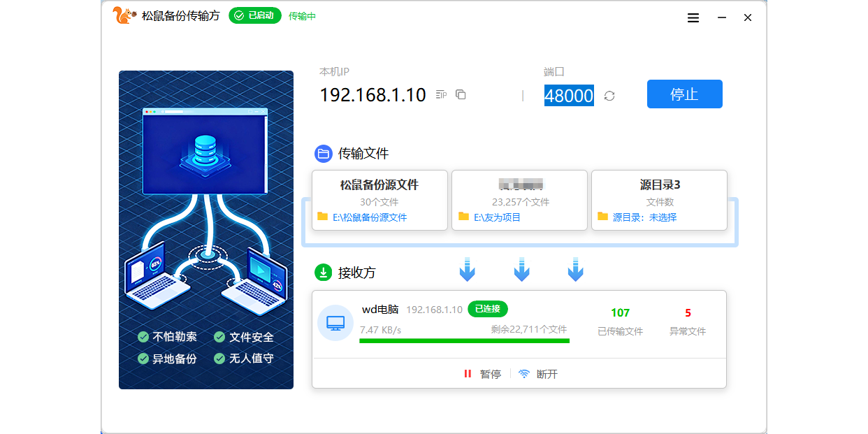Click the squirrel app logo
The height and width of the screenshot is (434, 868).
(x=123, y=15)
